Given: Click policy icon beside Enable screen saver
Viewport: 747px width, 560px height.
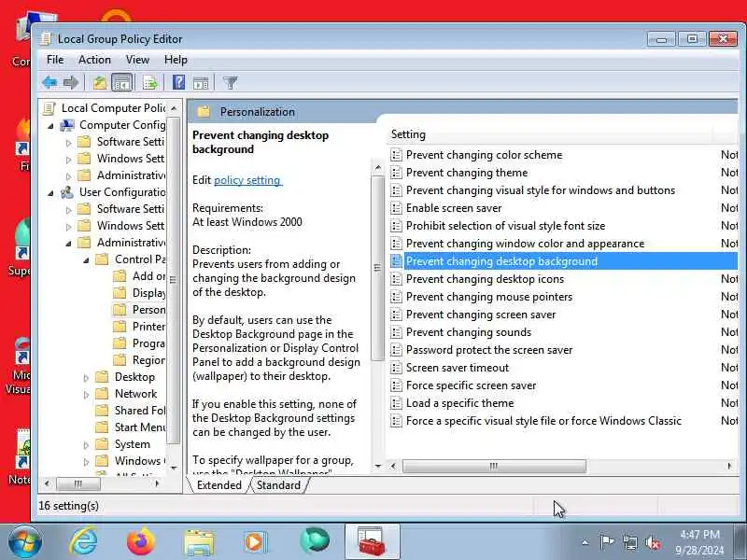Looking at the screenshot, I should tap(396, 208).
